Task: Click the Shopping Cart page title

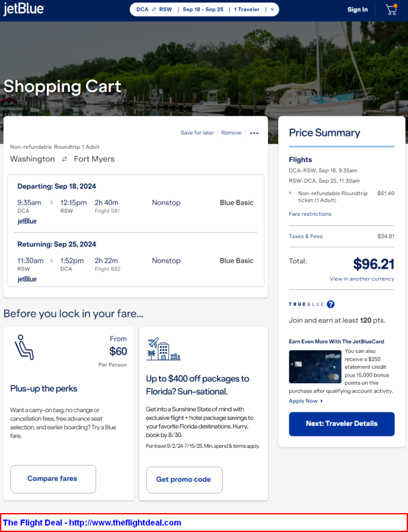Action: (x=62, y=87)
